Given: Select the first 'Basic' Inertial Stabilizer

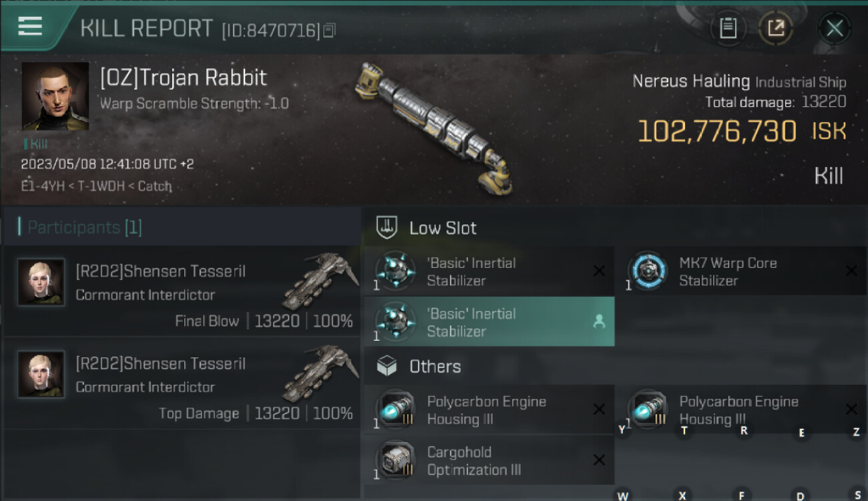Looking at the screenshot, I should tap(489, 271).
